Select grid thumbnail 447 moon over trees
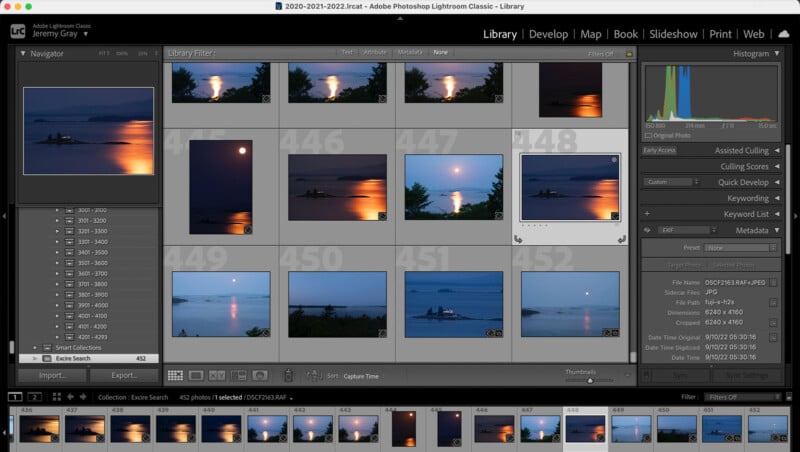 click(454, 187)
